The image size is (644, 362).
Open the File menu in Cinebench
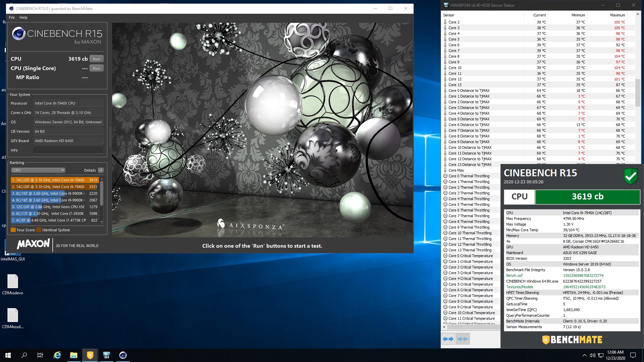coord(12,17)
